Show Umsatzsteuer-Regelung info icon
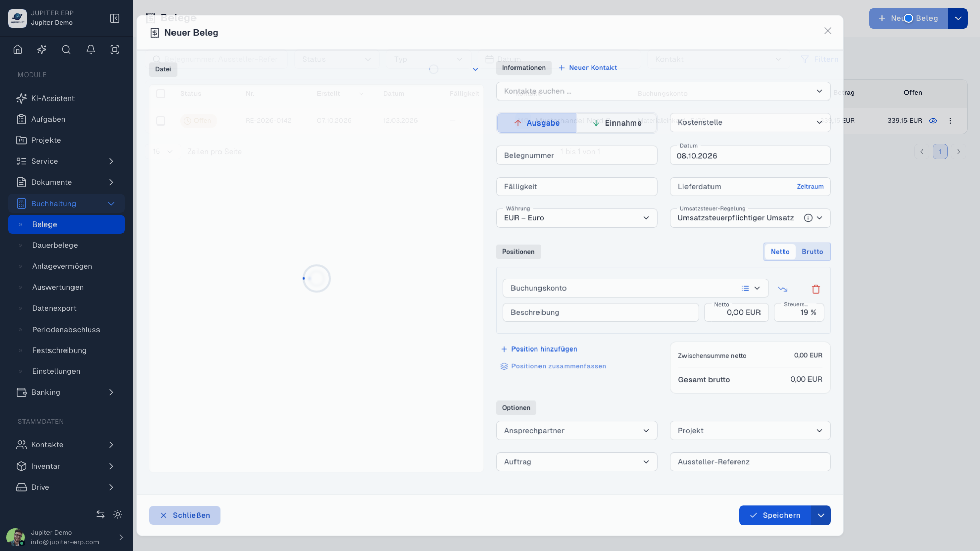 pos(808,218)
